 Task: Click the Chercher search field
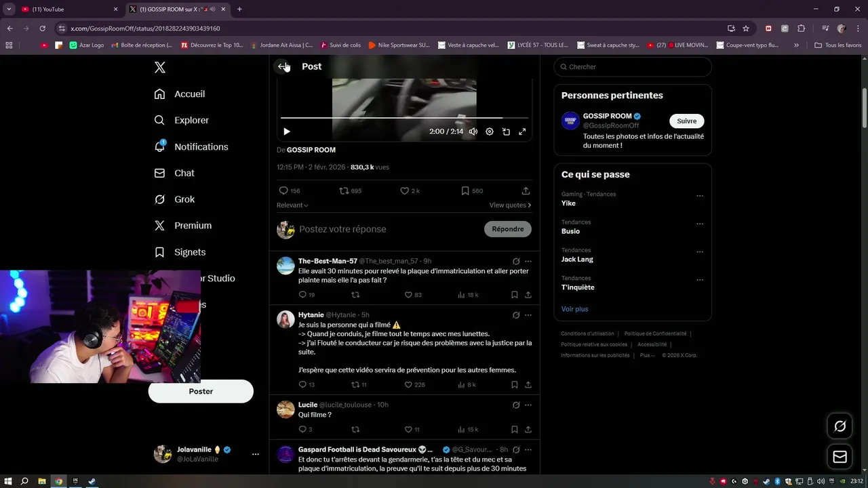coord(633,67)
